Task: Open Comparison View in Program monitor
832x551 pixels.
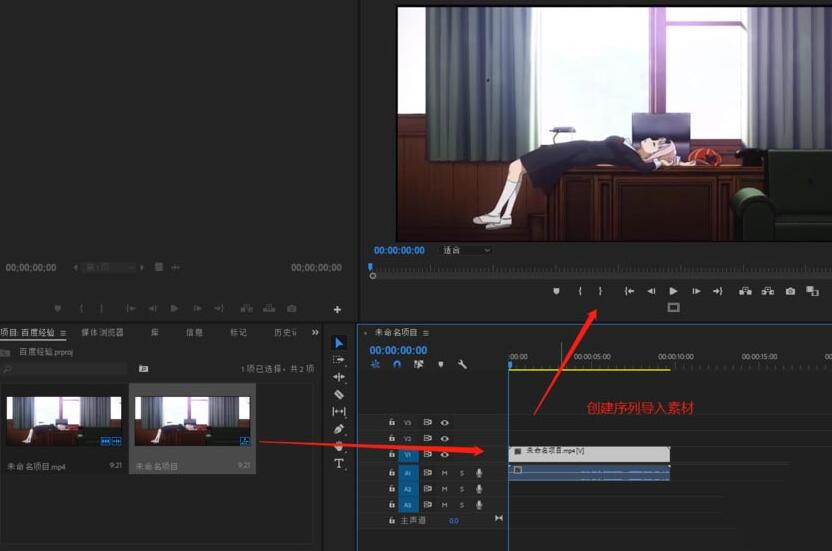Action: 812,291
